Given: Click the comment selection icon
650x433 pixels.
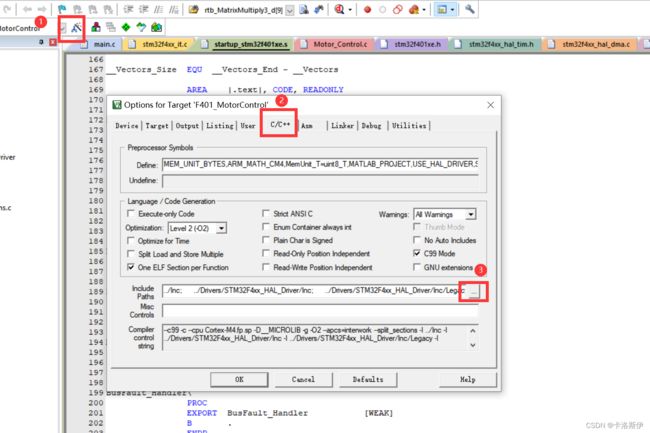Looking at the screenshot, I should point(159,9).
